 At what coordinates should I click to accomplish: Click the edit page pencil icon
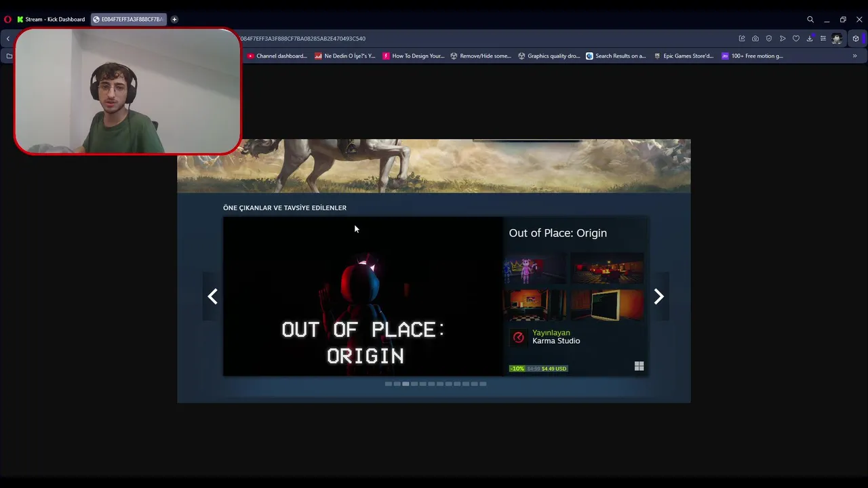pos(742,39)
